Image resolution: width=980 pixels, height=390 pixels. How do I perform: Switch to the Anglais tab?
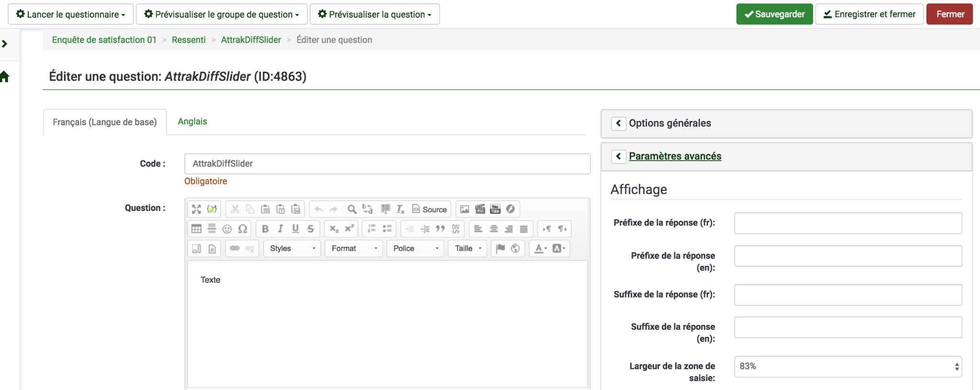[x=192, y=121]
